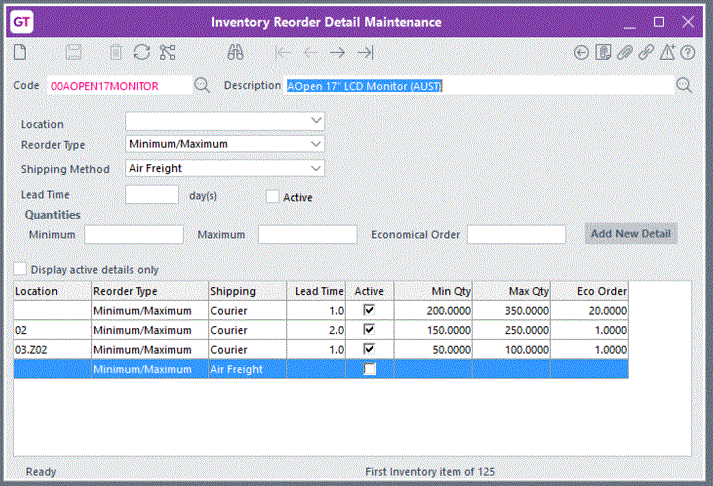Click the Max Qty column header

511,291
